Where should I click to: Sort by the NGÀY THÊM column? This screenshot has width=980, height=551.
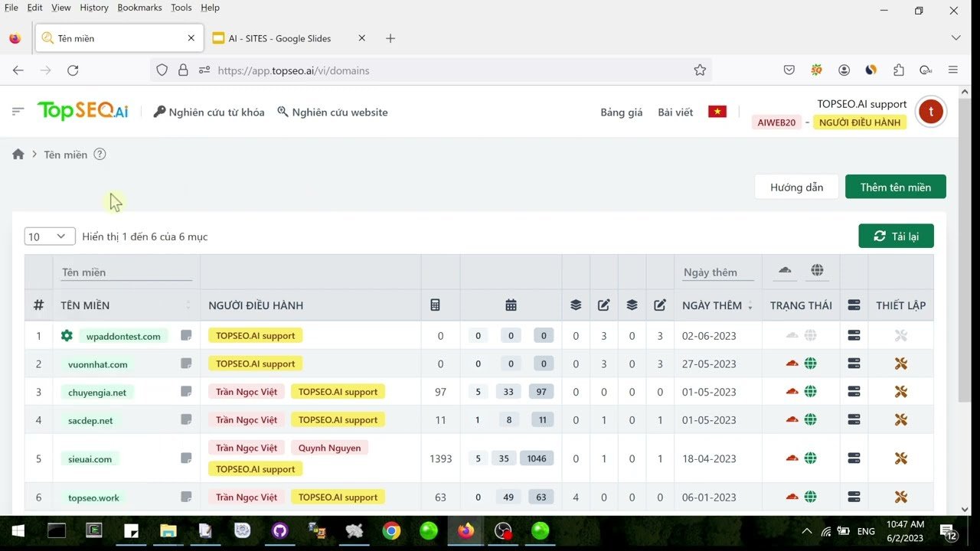point(717,305)
